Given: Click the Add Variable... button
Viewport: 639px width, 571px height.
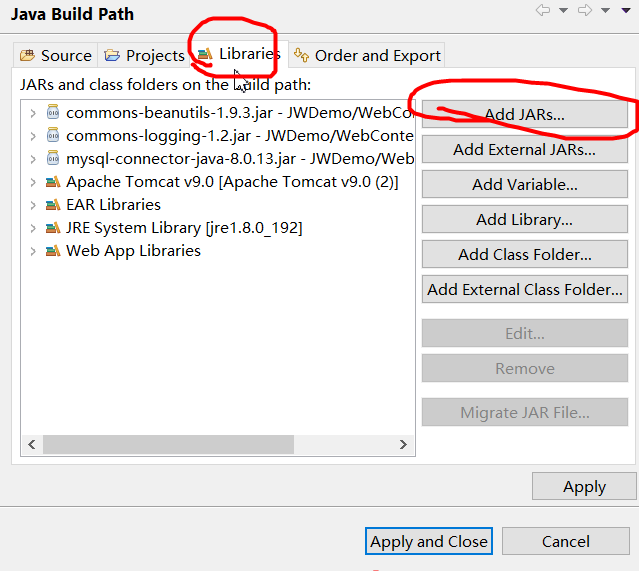Looking at the screenshot, I should tap(525, 185).
